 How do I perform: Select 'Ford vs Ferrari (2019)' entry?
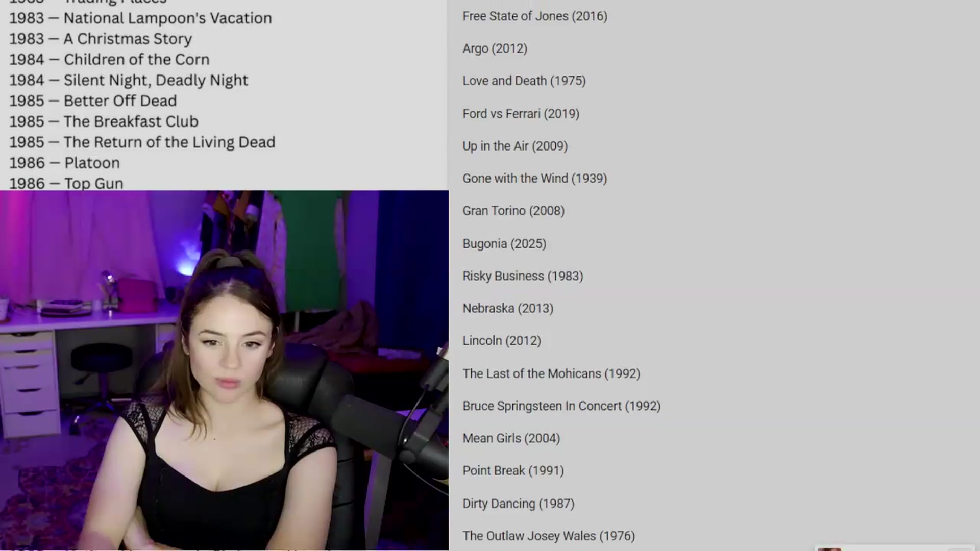[x=521, y=114]
